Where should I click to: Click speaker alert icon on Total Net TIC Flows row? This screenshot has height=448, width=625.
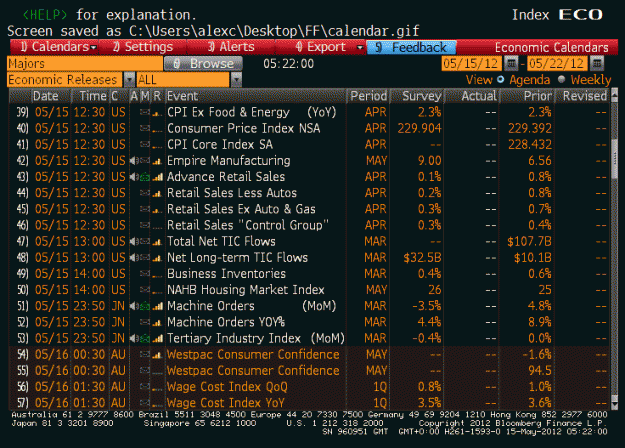tap(134, 242)
